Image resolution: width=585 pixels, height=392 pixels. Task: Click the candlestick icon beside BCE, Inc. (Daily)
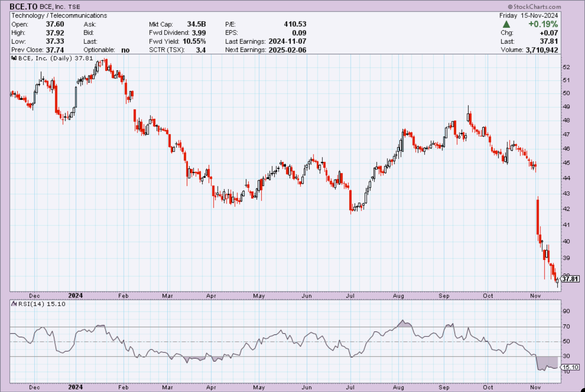point(14,58)
